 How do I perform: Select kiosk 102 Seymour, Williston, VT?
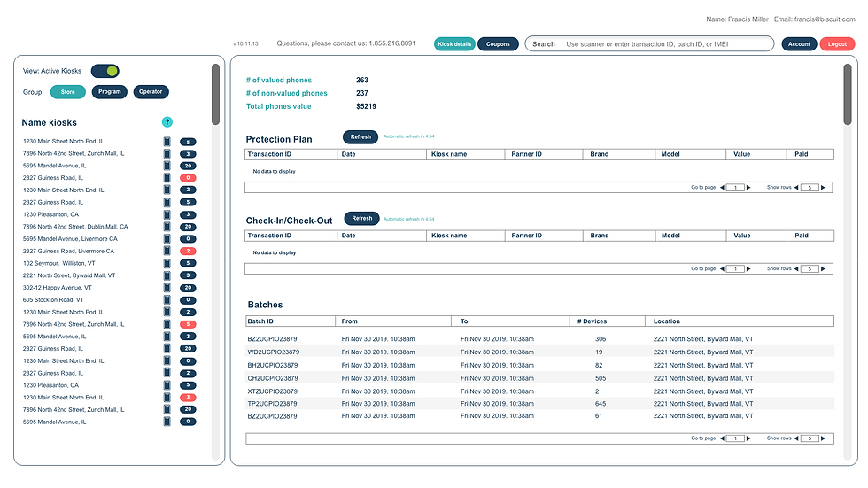click(x=59, y=263)
